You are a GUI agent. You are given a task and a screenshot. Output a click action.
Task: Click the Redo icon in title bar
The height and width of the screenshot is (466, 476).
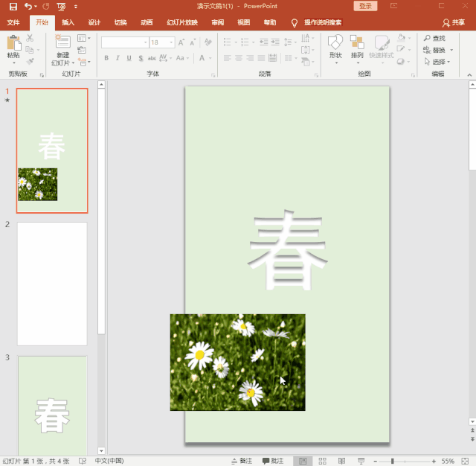tap(46, 7)
